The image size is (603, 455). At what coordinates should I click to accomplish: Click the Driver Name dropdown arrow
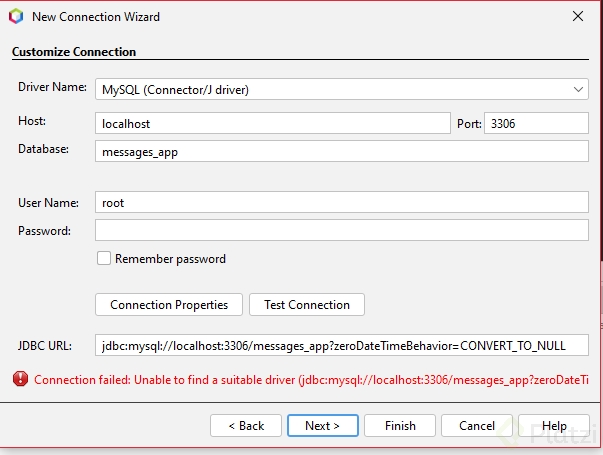579,89
